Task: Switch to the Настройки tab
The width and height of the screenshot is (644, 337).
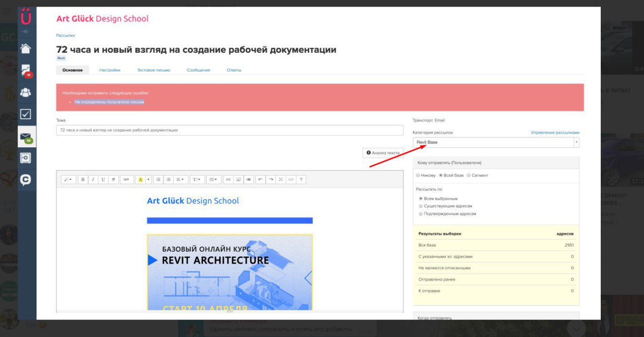Action: point(110,70)
